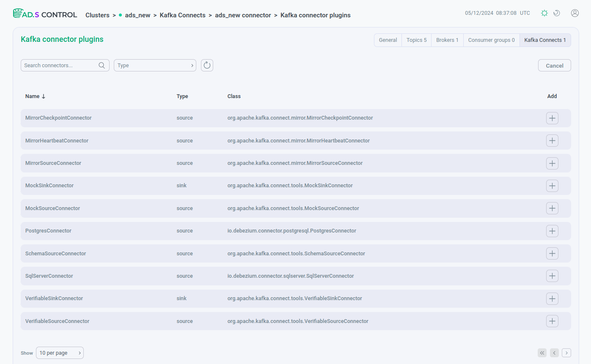Image resolution: width=591 pixels, height=364 pixels.
Task: Add the VerifiableSinkConnector plugin
Action: coord(552,298)
